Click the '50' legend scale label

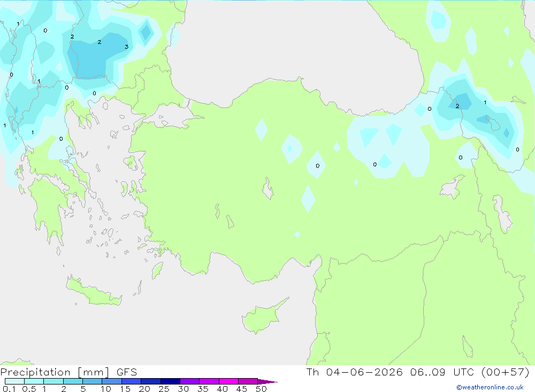point(261,389)
